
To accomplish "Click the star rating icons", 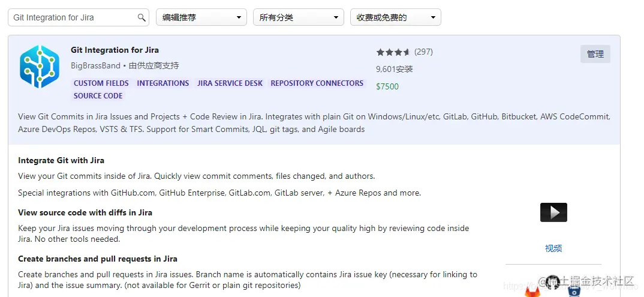I will pos(393,52).
